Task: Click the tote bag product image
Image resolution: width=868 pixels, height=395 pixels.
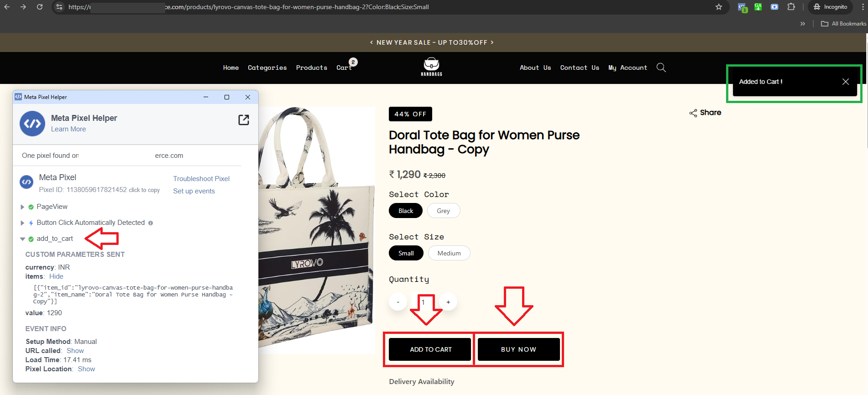Action: [x=317, y=230]
